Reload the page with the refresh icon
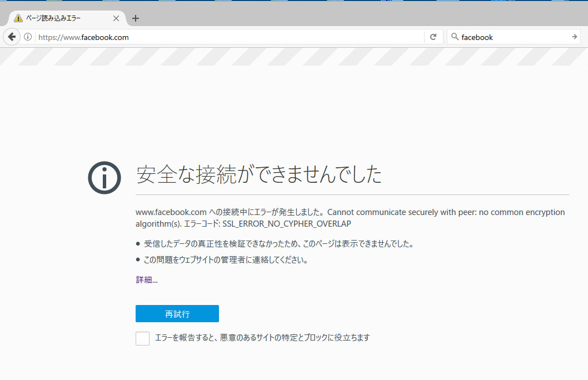The width and height of the screenshot is (588, 380). click(x=433, y=37)
